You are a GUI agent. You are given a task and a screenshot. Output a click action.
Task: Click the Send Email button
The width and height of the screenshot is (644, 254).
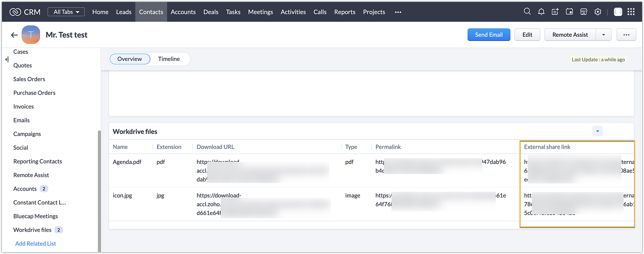click(489, 35)
